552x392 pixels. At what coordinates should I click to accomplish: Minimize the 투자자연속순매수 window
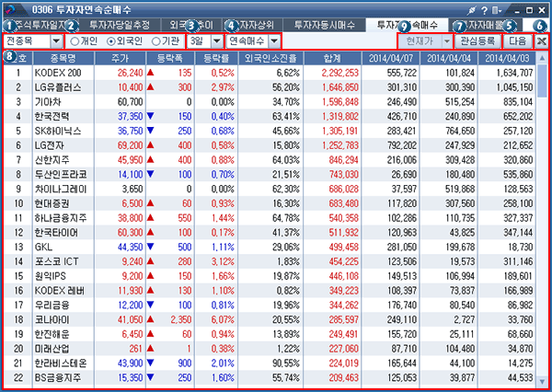[517, 11]
